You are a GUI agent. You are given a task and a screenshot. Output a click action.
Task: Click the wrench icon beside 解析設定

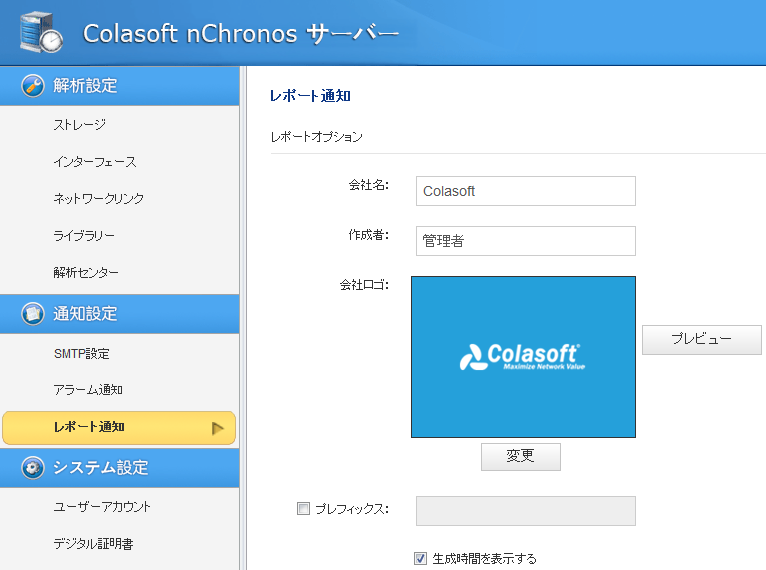33,86
